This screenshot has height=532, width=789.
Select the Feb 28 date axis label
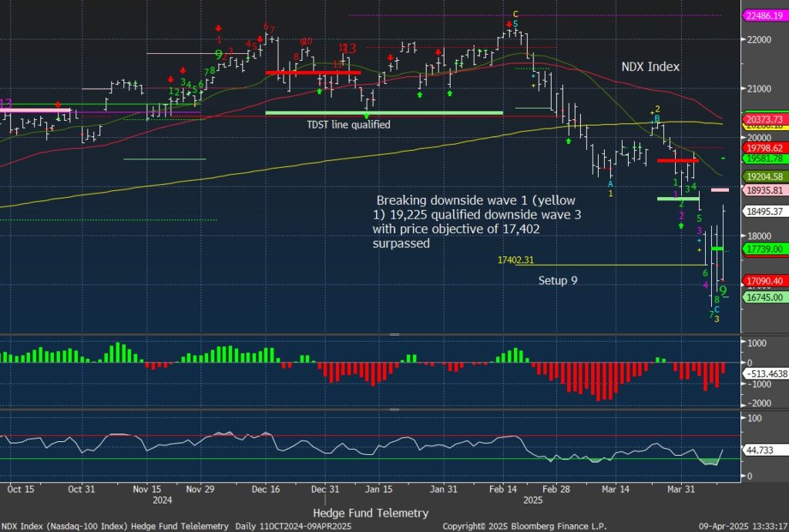pos(556,489)
